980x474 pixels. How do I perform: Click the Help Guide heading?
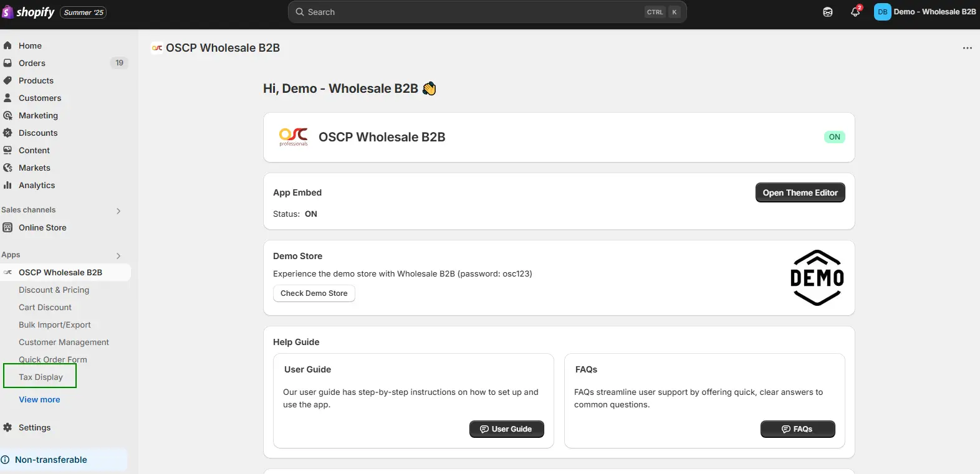pyautogui.click(x=296, y=342)
